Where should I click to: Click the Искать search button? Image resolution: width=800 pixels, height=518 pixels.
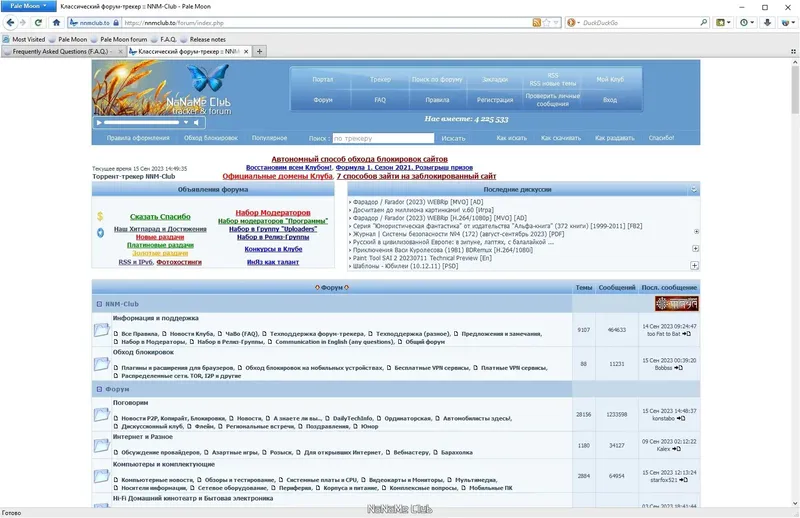(453, 138)
